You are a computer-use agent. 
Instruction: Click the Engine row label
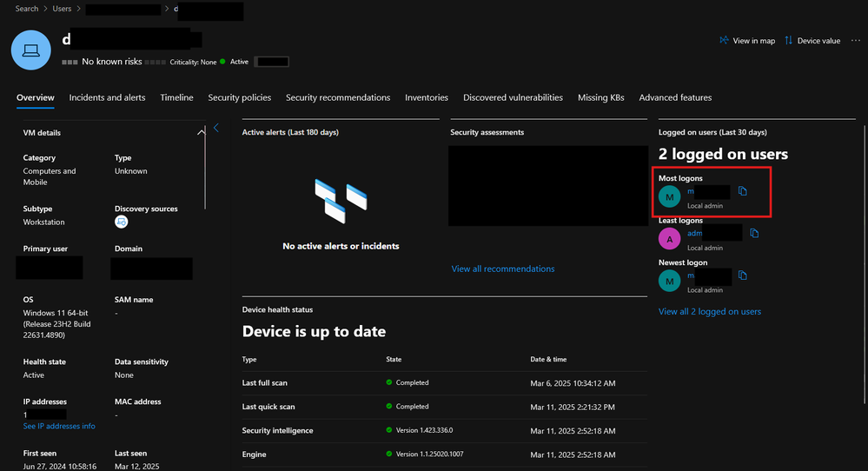pyautogui.click(x=254, y=454)
